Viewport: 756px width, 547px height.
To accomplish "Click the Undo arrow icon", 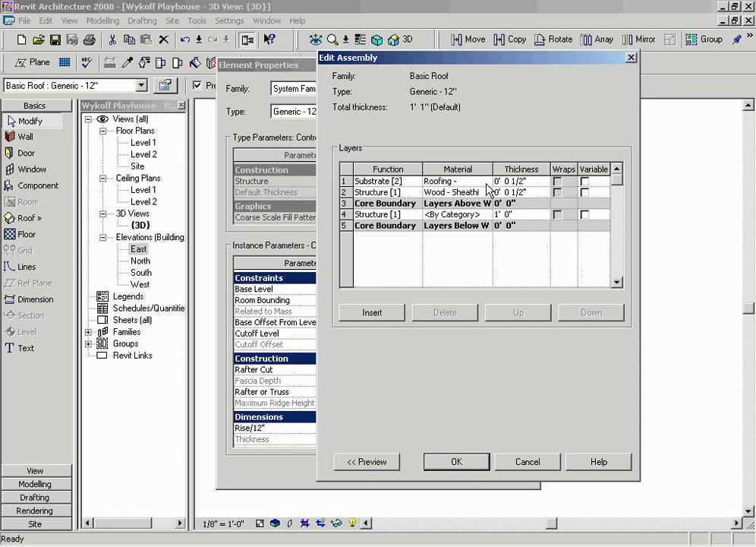I will click(184, 40).
